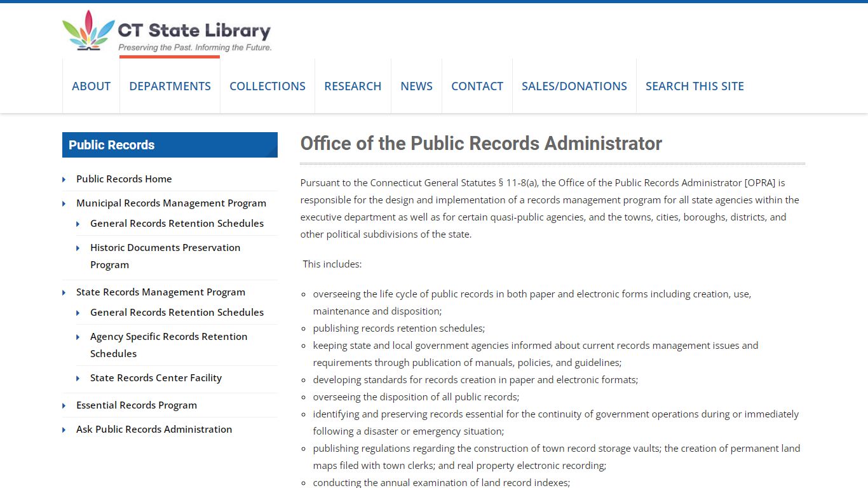Open state General Records Retention Schedules
Viewport: 868px width, 488px height.
(177, 313)
